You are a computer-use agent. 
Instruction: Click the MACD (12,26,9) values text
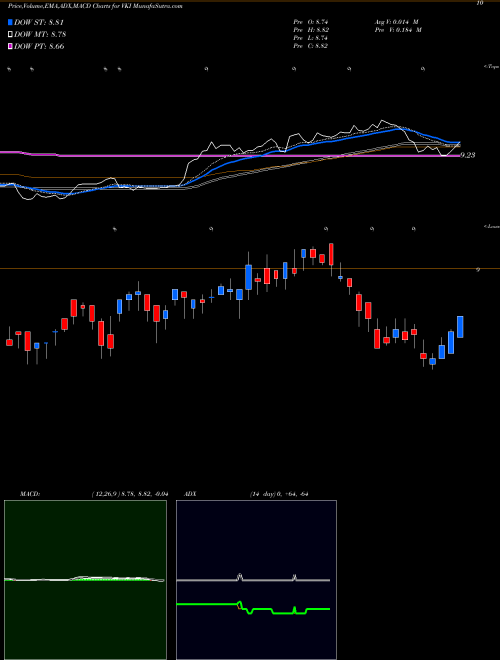129,494
